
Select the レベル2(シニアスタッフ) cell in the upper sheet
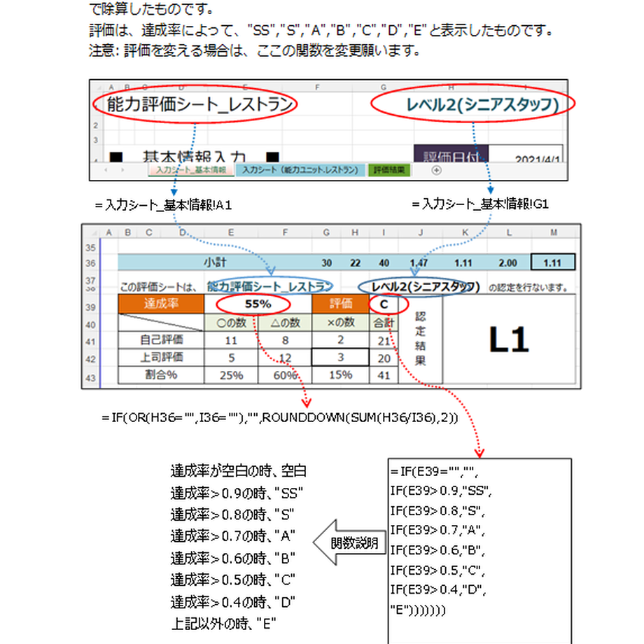(x=482, y=105)
